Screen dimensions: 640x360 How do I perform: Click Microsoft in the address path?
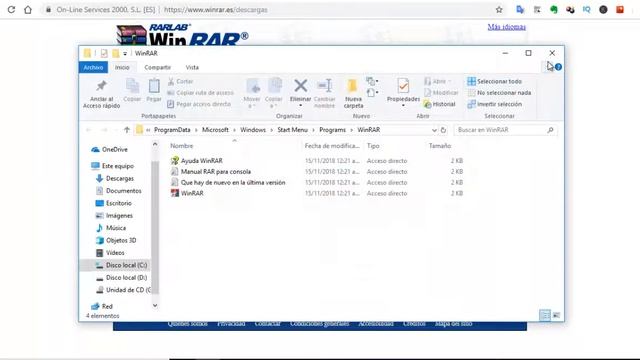(215, 130)
